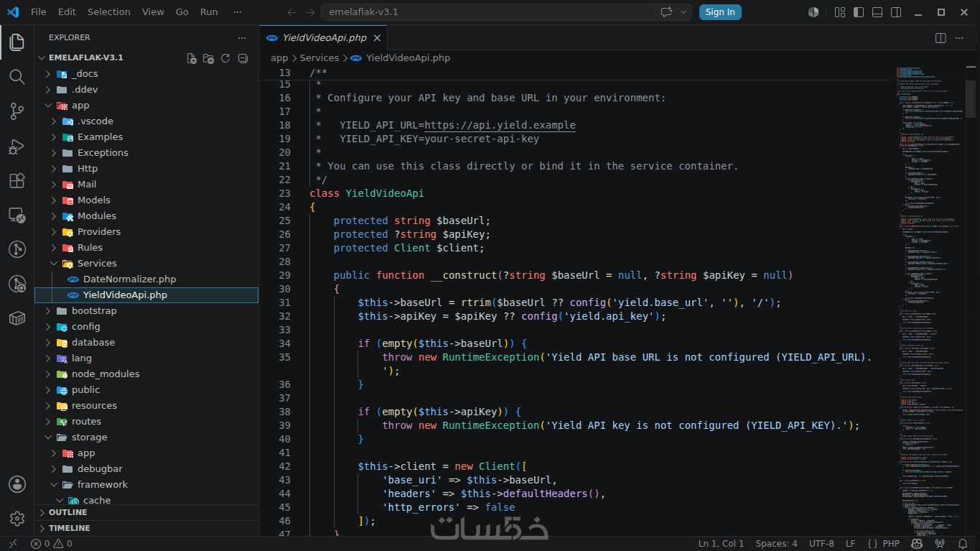Click app in the breadcrumb
Viewport: 980px width, 551px height.
(279, 58)
